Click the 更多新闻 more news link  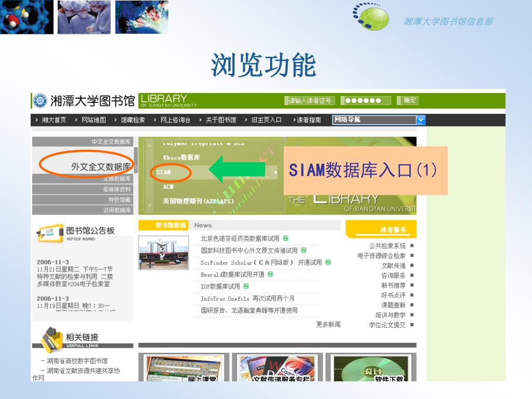tap(328, 324)
